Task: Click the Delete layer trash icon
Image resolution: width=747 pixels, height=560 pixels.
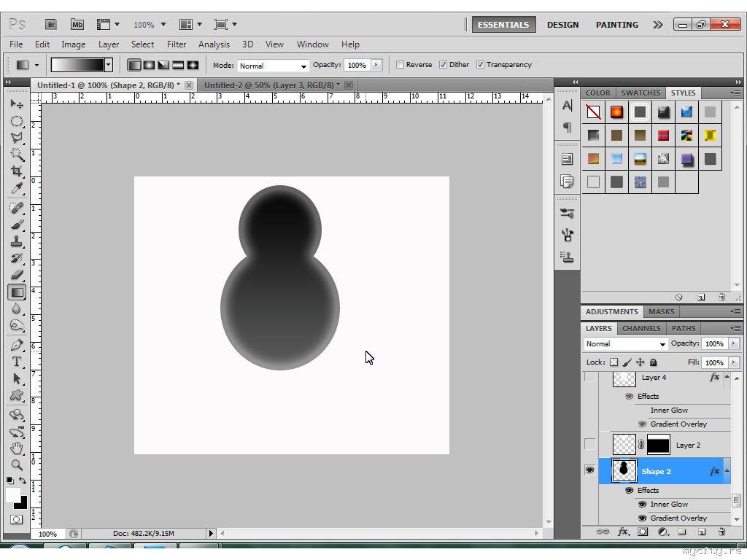Action: (721, 532)
